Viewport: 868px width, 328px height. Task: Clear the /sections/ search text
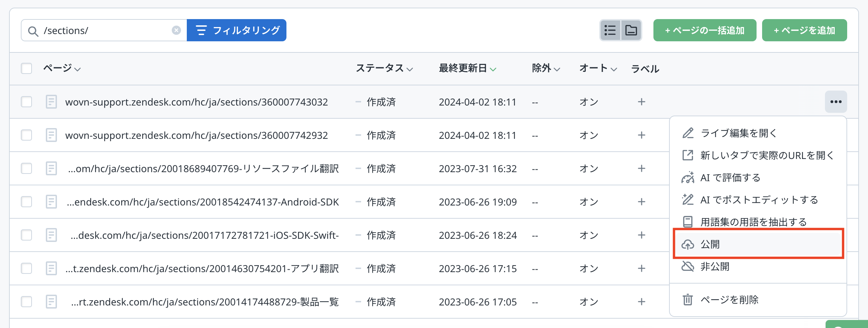tap(176, 31)
